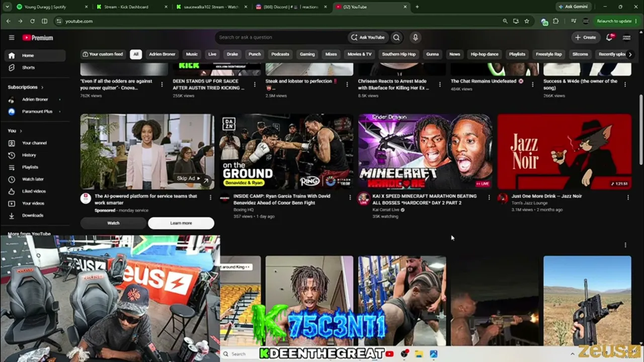This screenshot has height=362, width=644.
Task: Open the account avatar menu
Action: (626, 37)
